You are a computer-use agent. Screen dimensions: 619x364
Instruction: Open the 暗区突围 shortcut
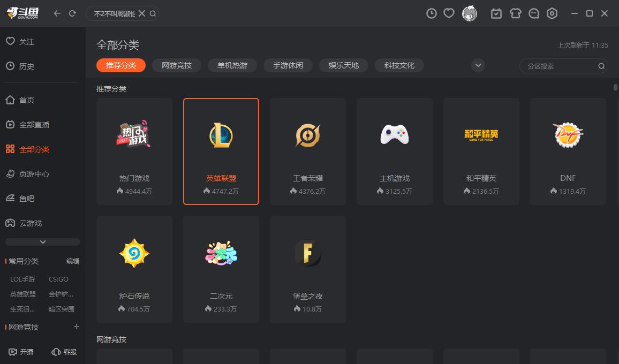click(62, 309)
